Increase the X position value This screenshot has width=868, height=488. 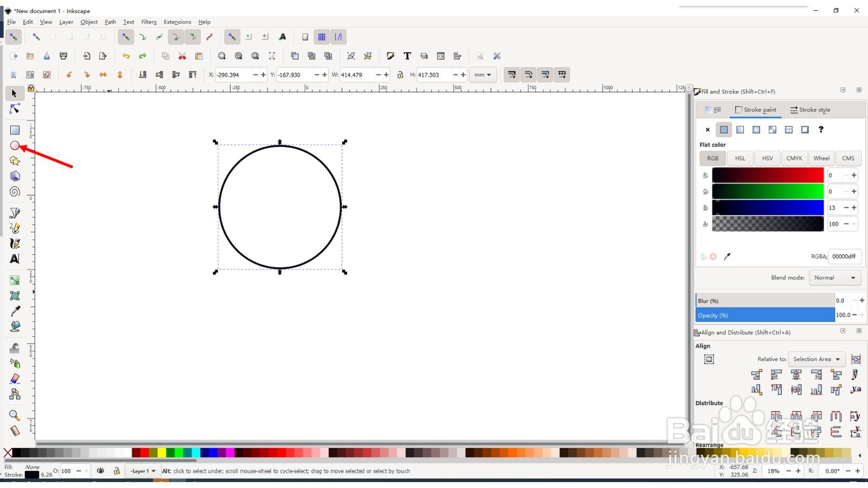[x=263, y=75]
